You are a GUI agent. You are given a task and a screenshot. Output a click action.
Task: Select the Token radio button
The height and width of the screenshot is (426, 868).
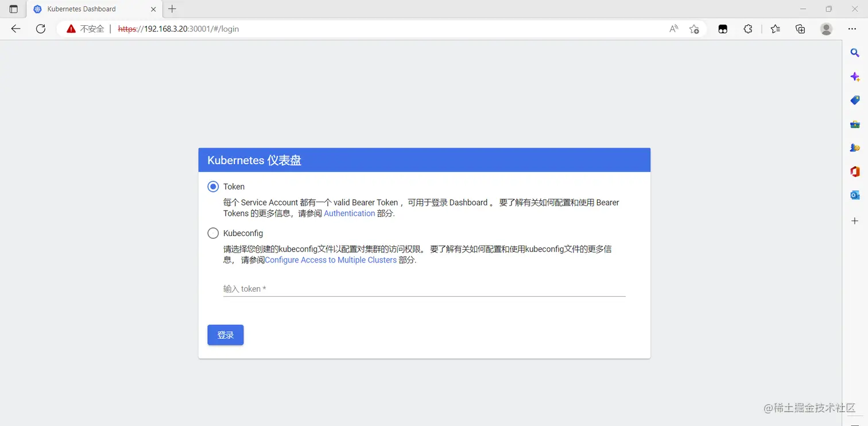pos(213,187)
